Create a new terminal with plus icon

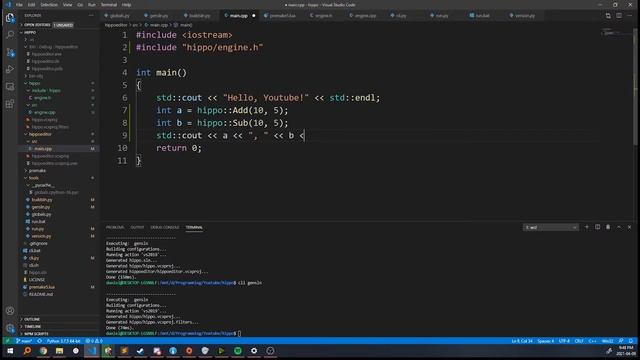point(587,227)
